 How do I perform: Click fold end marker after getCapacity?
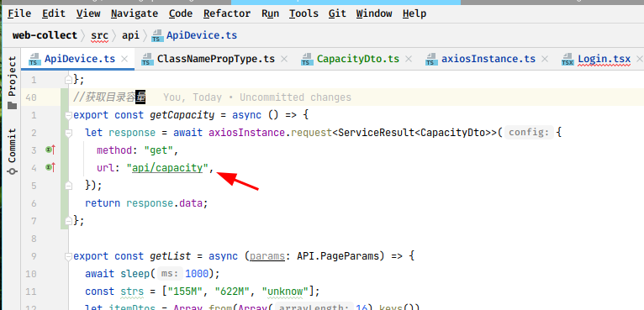tap(69, 220)
